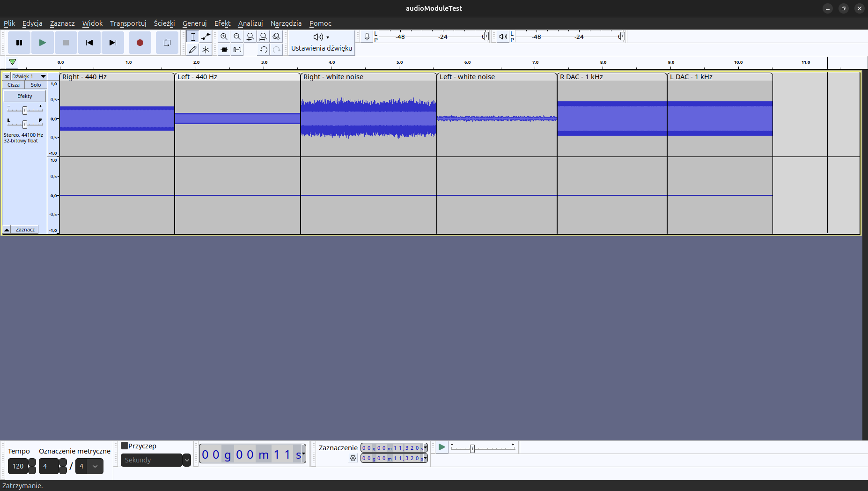Open the Generuj menu
This screenshot has width=868, height=491.
(x=194, y=23)
